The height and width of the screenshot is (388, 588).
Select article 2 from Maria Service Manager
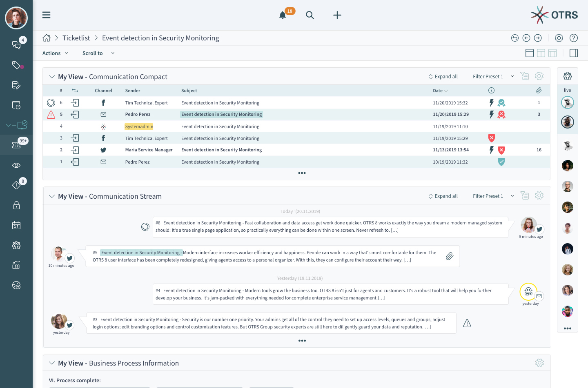(x=296, y=150)
